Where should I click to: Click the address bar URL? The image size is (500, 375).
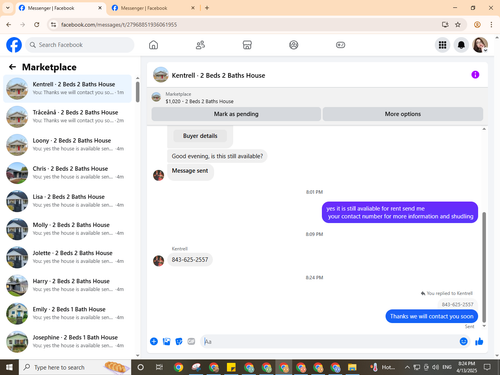(119, 25)
